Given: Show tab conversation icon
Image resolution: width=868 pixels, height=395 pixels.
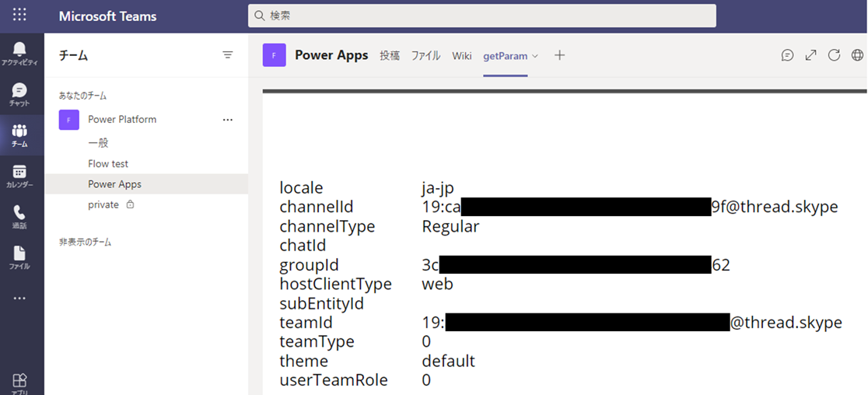Looking at the screenshot, I should click(787, 54).
